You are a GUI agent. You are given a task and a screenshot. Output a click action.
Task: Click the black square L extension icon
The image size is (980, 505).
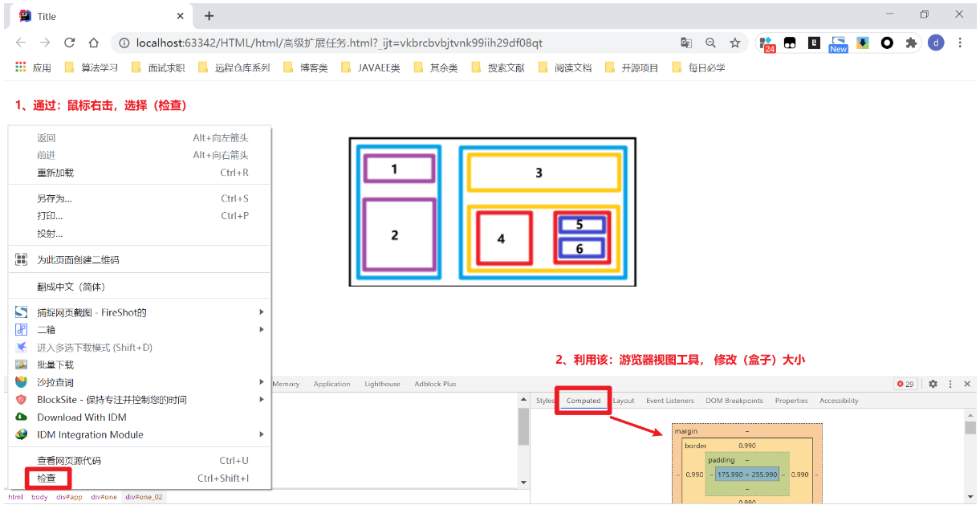[x=814, y=43]
